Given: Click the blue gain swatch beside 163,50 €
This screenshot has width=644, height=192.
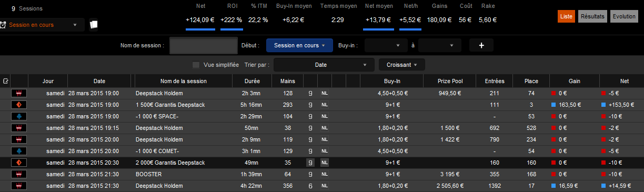Looking at the screenshot, I should (554, 105).
